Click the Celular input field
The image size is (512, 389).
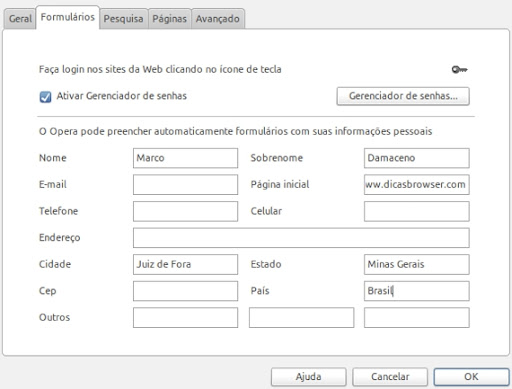pos(417,211)
